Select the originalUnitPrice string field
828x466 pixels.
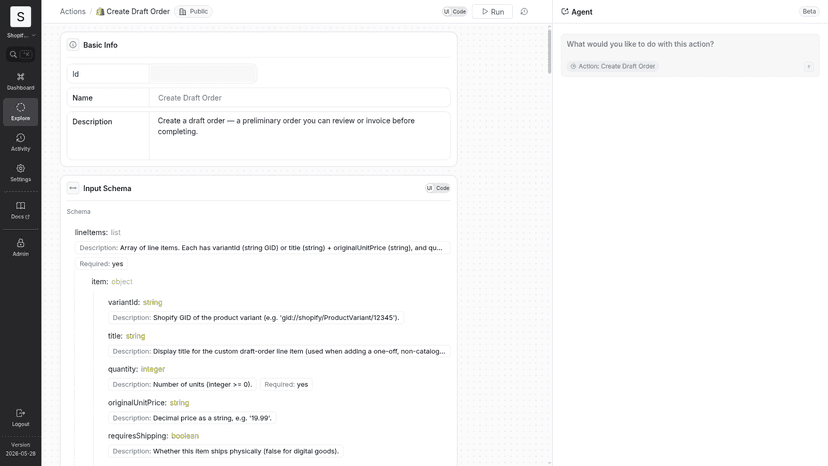pos(148,403)
